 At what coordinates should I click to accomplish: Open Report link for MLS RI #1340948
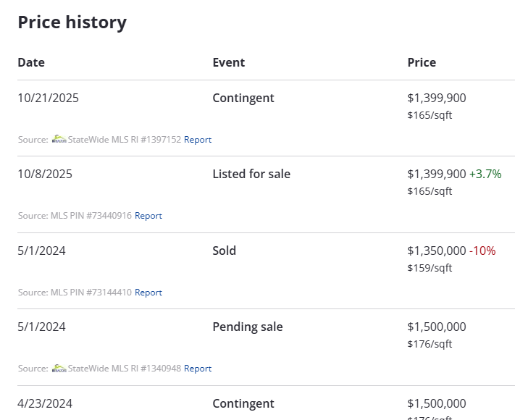click(x=198, y=369)
